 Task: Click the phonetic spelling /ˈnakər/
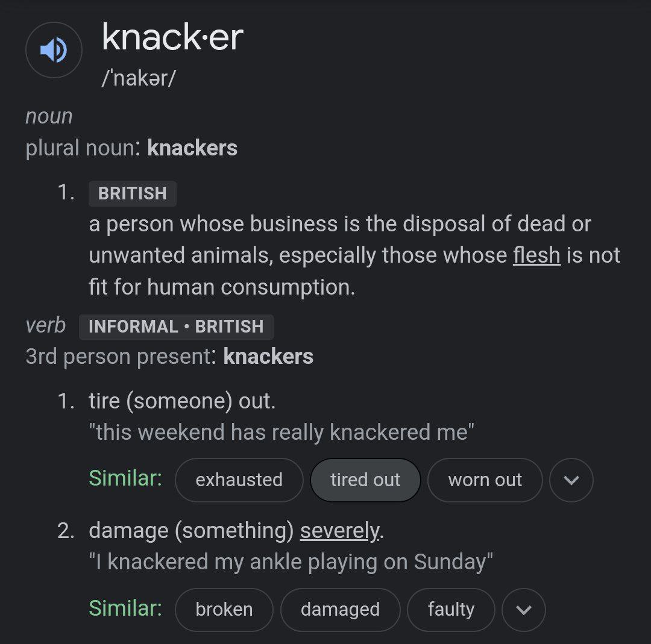pos(139,78)
